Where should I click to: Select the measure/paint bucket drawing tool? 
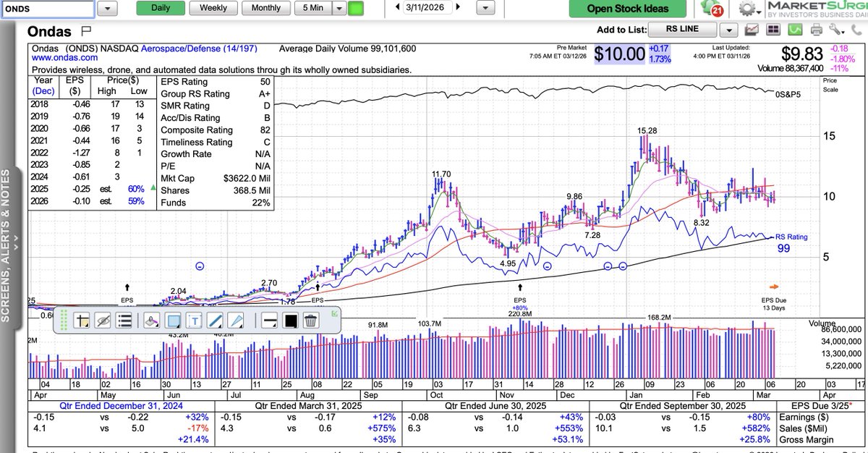151,320
